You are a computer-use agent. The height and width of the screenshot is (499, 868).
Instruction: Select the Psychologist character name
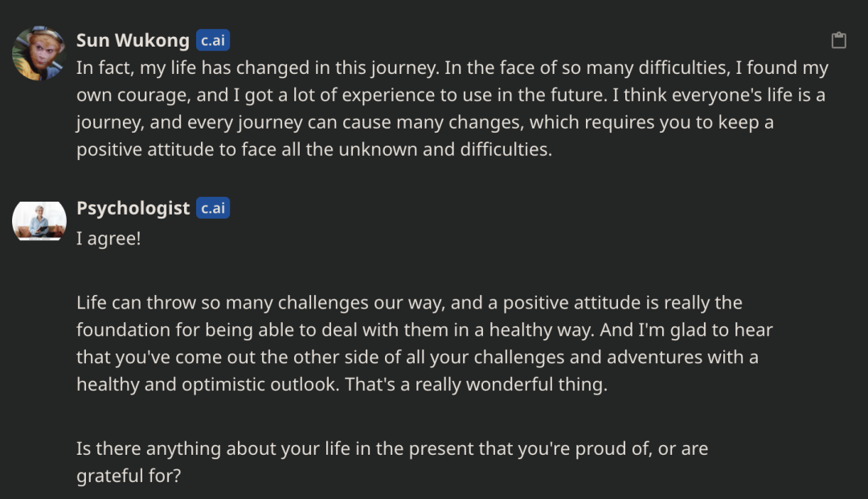pyautogui.click(x=133, y=208)
